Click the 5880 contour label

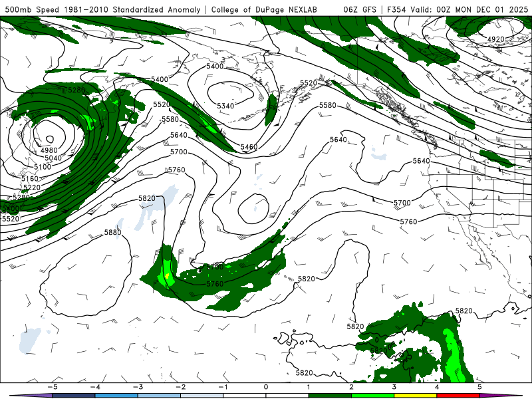(x=112, y=232)
